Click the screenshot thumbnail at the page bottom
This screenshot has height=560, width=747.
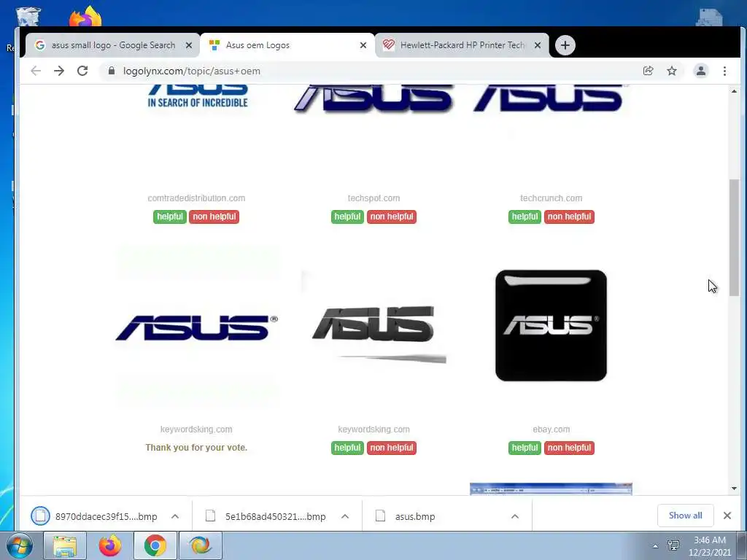pos(551,489)
